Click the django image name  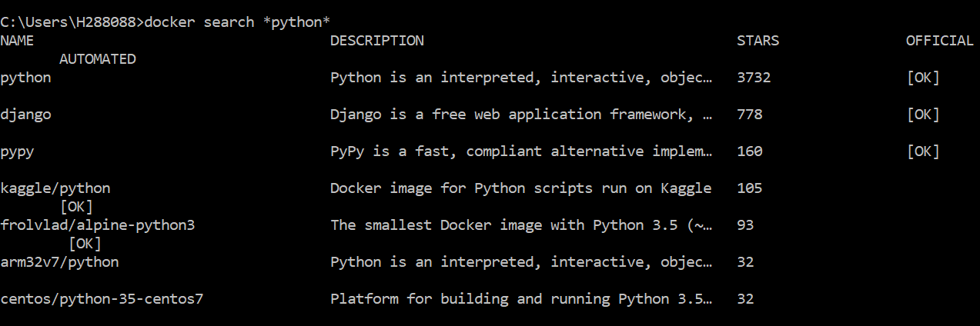click(x=25, y=115)
